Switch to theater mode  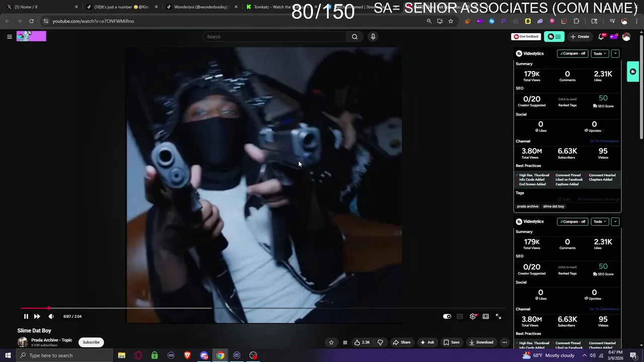(486, 316)
